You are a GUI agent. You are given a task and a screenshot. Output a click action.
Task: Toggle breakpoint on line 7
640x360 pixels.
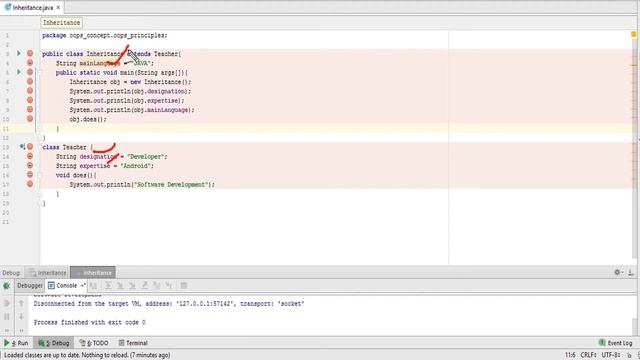pyautogui.click(x=30, y=91)
